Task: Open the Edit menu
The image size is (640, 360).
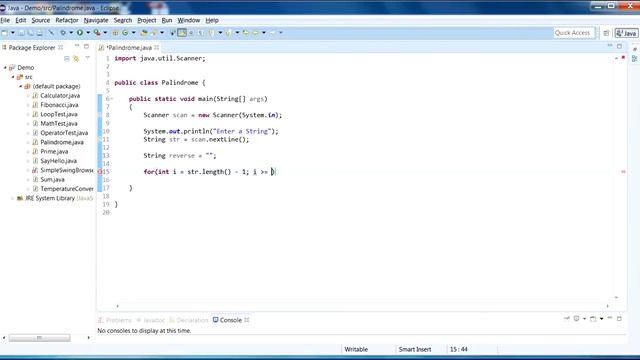Action: 20,20
